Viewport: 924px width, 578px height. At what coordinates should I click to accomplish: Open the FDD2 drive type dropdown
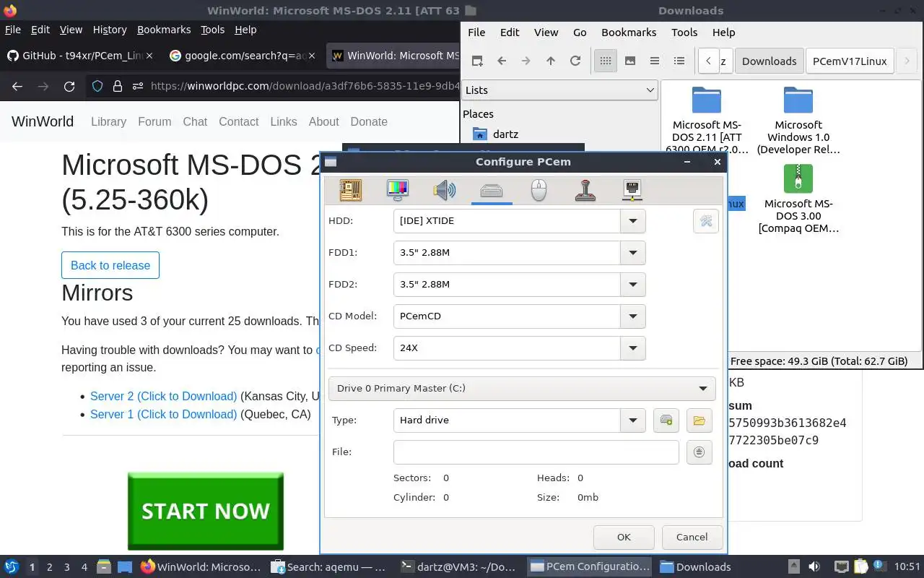click(x=633, y=285)
